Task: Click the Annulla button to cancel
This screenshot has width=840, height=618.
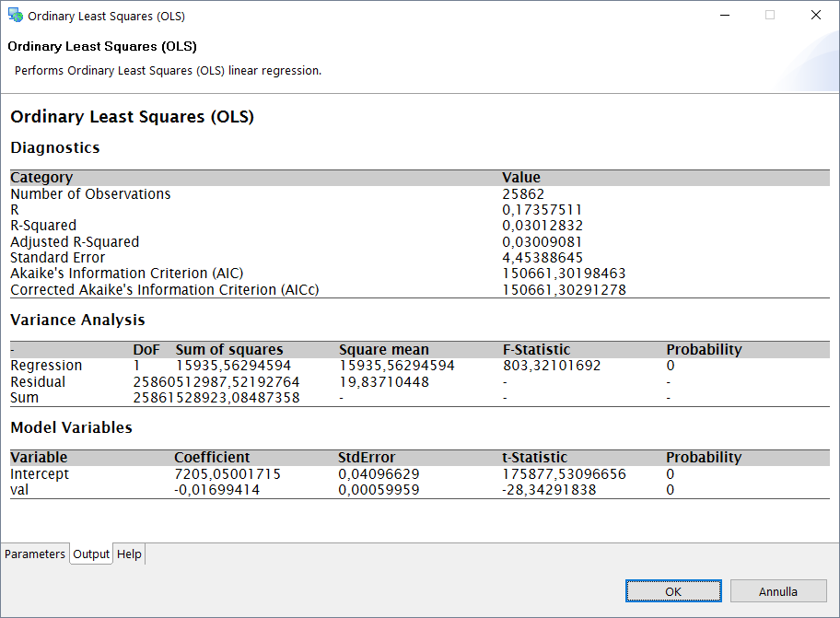Action: click(x=777, y=591)
